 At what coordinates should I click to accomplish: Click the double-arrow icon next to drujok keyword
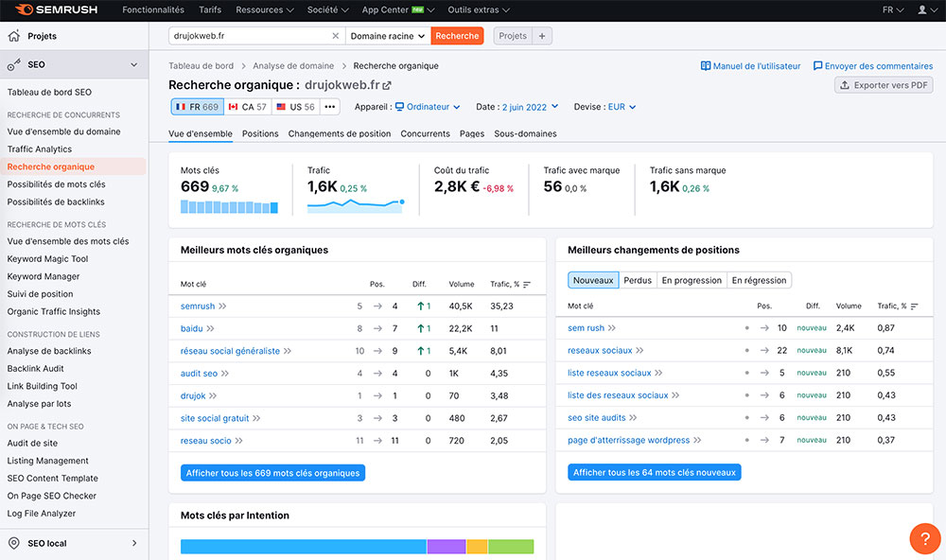(x=213, y=395)
